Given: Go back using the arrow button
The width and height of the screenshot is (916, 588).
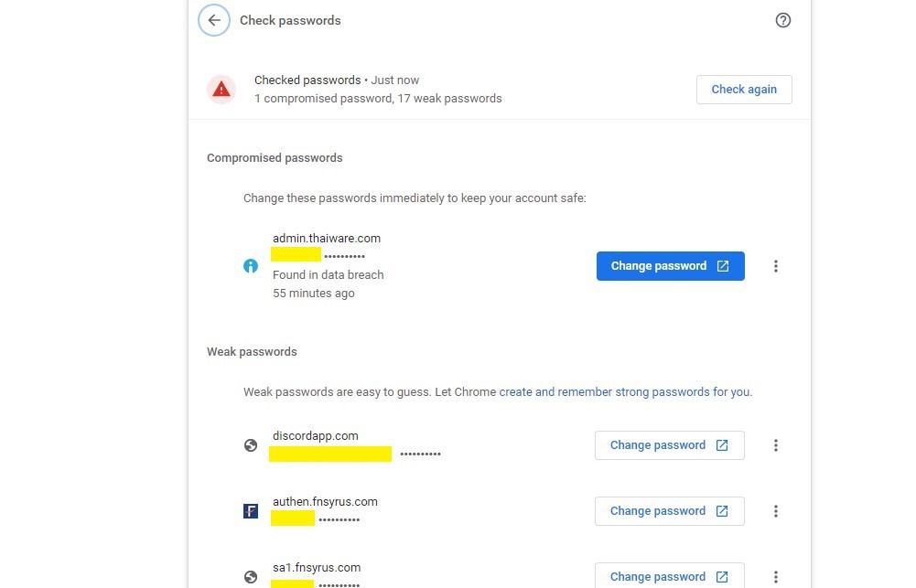Looking at the screenshot, I should (x=214, y=20).
